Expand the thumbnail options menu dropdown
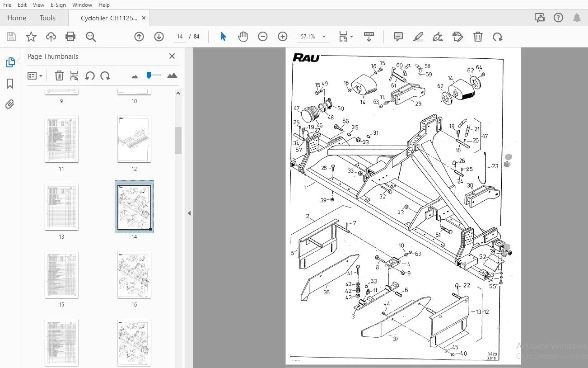Viewport: 588px width, 368px height. (35, 75)
